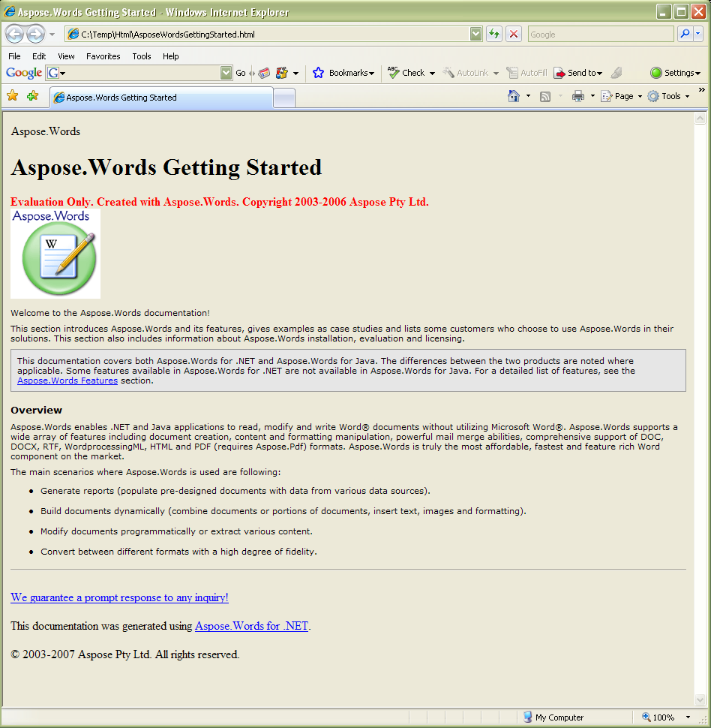This screenshot has height=728, width=711.
Task: Open the Home button dropdown arrow
Action: (x=528, y=96)
